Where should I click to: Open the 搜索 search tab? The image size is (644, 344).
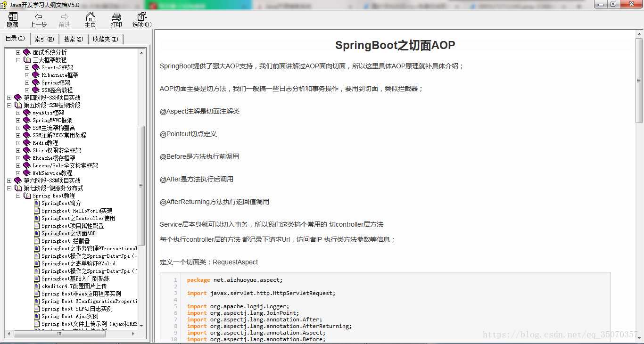point(74,39)
